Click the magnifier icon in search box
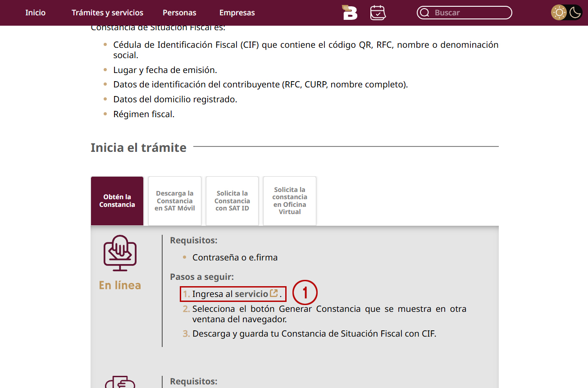 [424, 13]
